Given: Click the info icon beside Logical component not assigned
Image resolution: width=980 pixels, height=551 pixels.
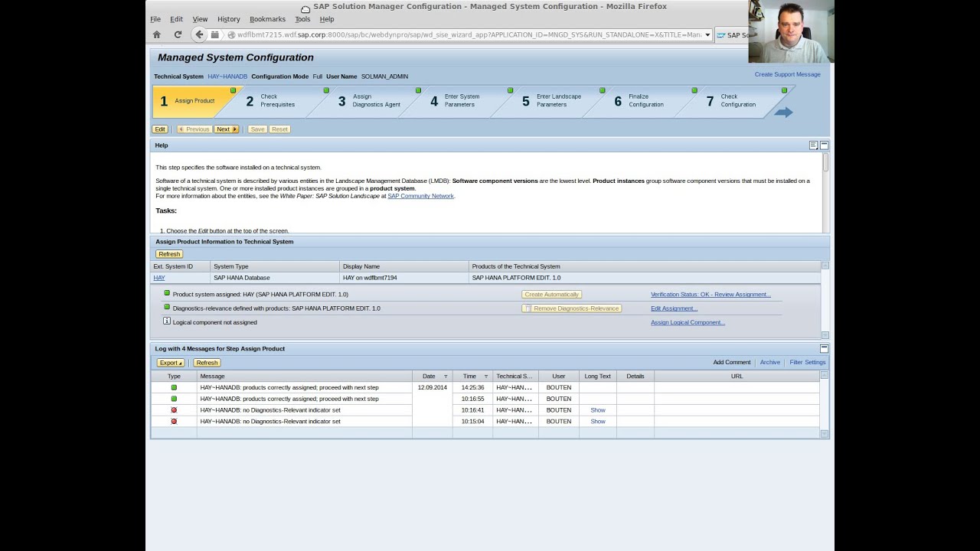Looking at the screenshot, I should 167,321.
